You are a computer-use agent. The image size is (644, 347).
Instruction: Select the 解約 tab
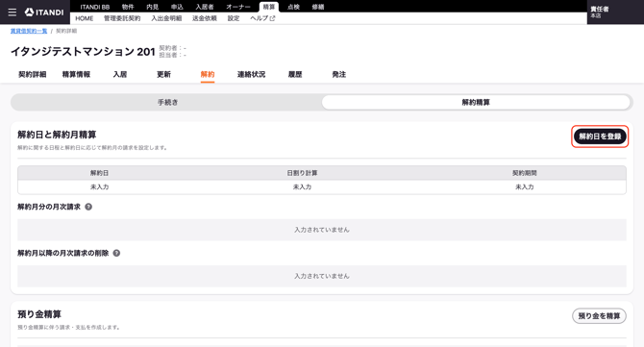tap(208, 74)
